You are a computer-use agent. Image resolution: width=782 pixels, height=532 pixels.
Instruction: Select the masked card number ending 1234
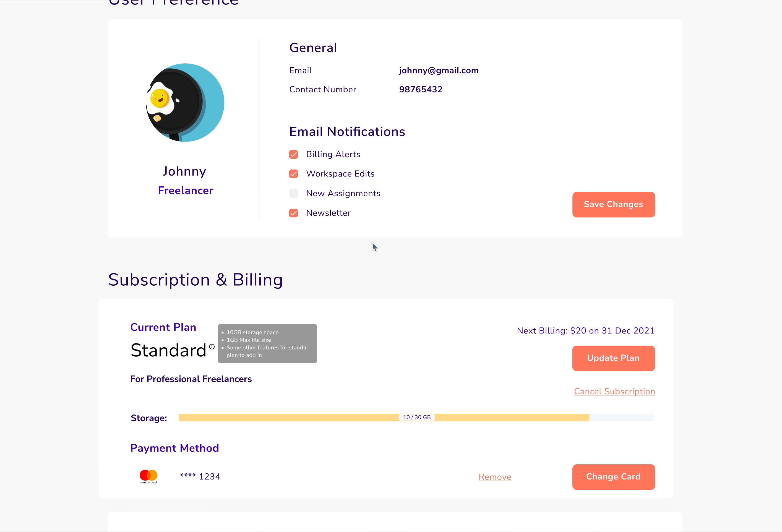[x=200, y=476]
